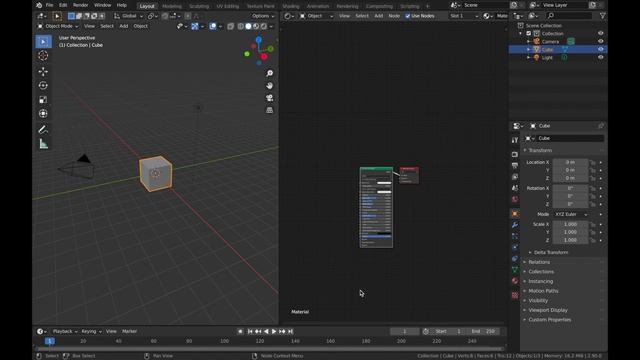
Task: Select the Annotate tool
Action: click(x=43, y=130)
